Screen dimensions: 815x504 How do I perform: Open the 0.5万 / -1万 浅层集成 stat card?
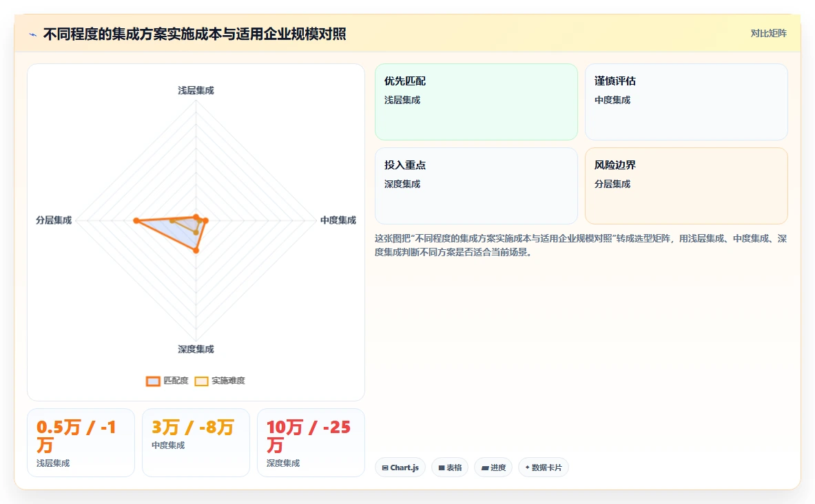(81, 443)
